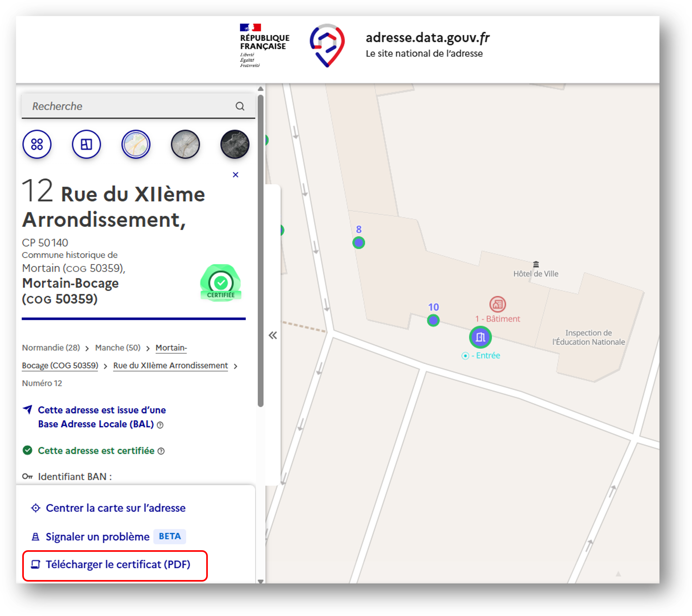Click the search magnifier icon
Image resolution: width=692 pixels, height=616 pixels.
coord(240,106)
